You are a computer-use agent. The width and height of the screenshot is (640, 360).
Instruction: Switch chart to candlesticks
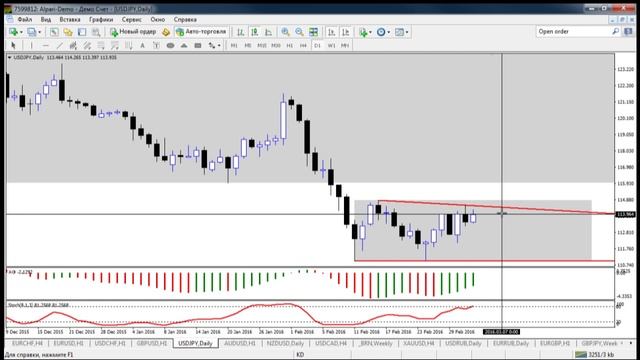pyautogui.click(x=255, y=32)
